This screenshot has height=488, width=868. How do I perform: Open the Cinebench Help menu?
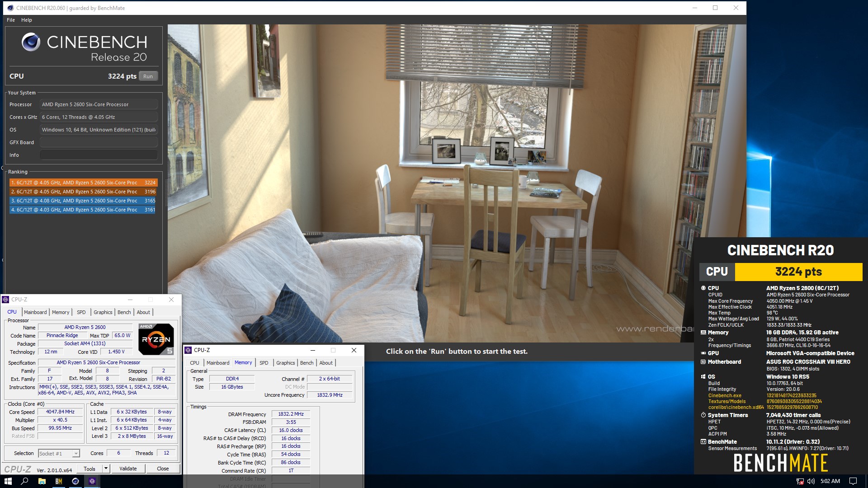27,20
